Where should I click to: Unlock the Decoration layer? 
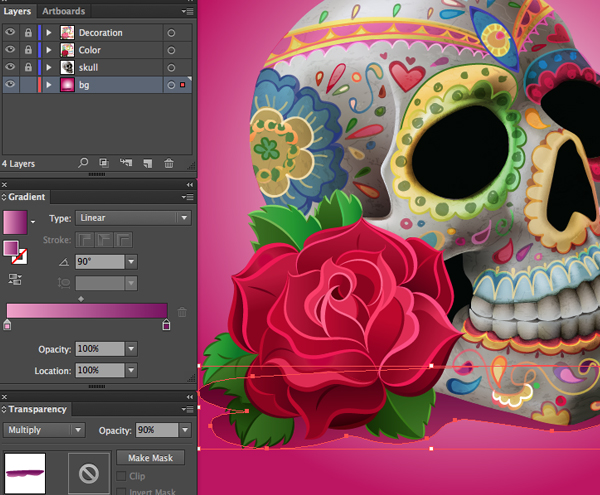click(x=28, y=33)
